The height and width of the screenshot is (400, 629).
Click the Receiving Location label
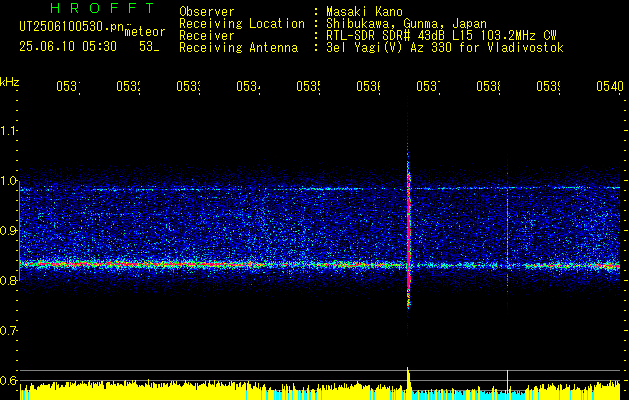point(242,24)
